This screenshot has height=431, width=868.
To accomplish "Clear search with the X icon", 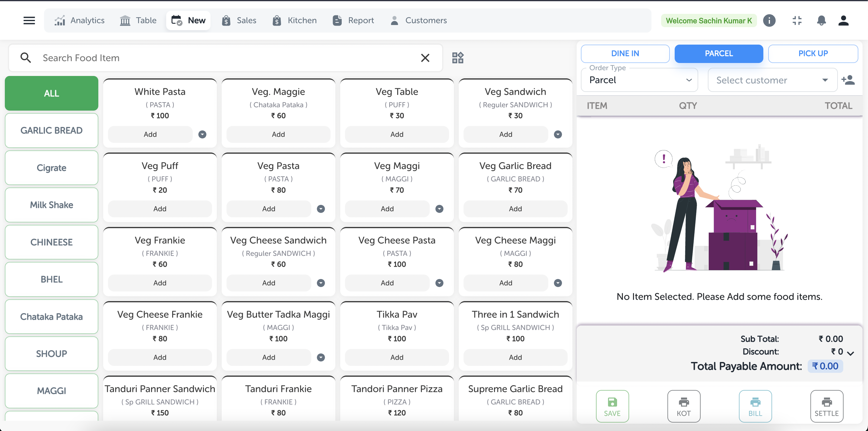I will tap(425, 58).
